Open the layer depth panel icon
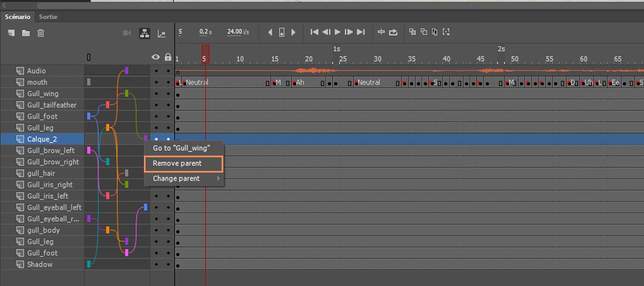The height and width of the screenshot is (286, 644). point(161,34)
